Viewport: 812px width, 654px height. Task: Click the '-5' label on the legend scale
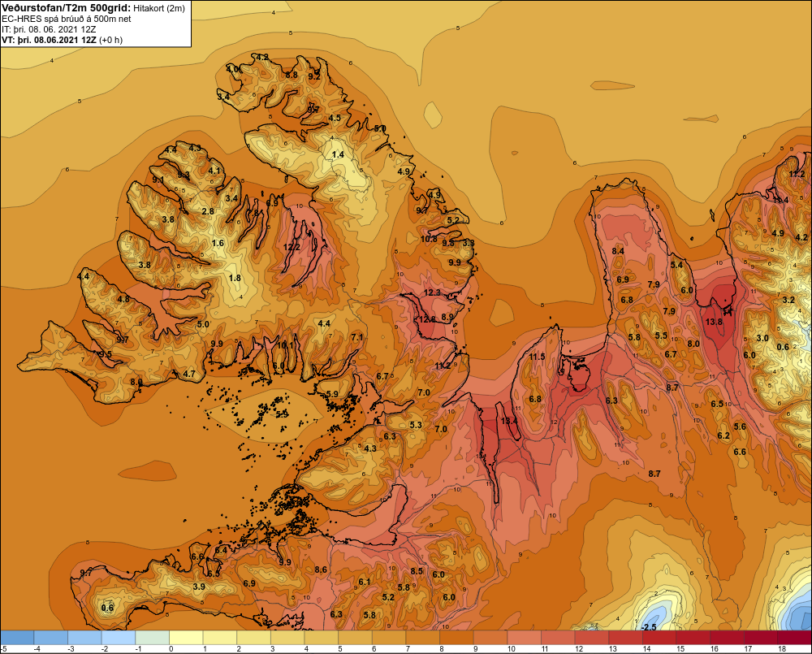click(4, 649)
